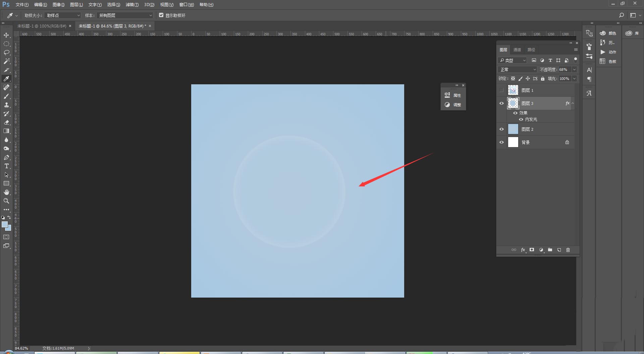Open 属性 panel button
Image resolution: width=644 pixels, height=354 pixels.
[x=453, y=95]
